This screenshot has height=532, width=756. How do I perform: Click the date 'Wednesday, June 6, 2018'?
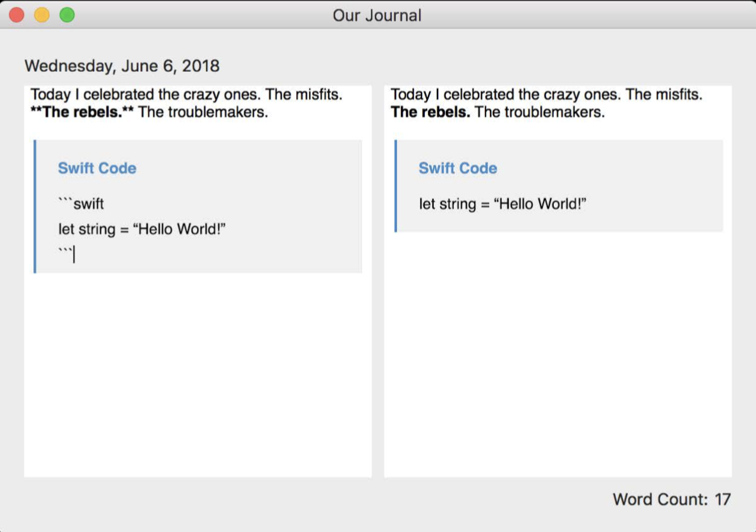[x=122, y=65]
